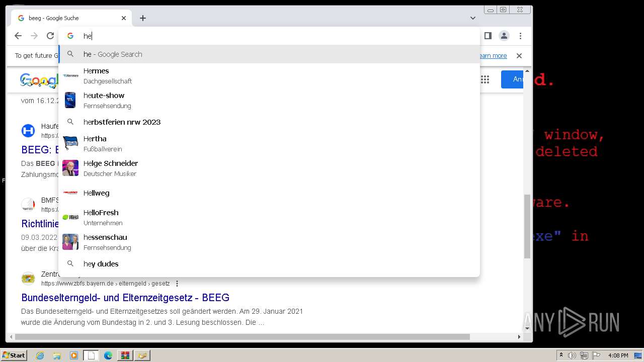The width and height of the screenshot is (644, 362).
Task: Click the taskbar clock showing 4:08 PM
Action: (x=618, y=355)
